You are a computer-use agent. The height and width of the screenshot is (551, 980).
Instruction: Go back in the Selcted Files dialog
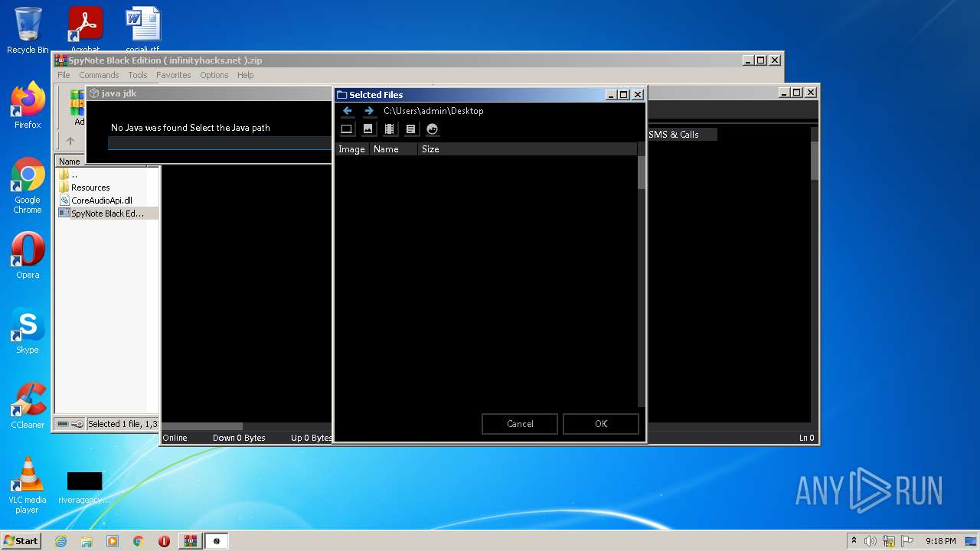pyautogui.click(x=348, y=111)
